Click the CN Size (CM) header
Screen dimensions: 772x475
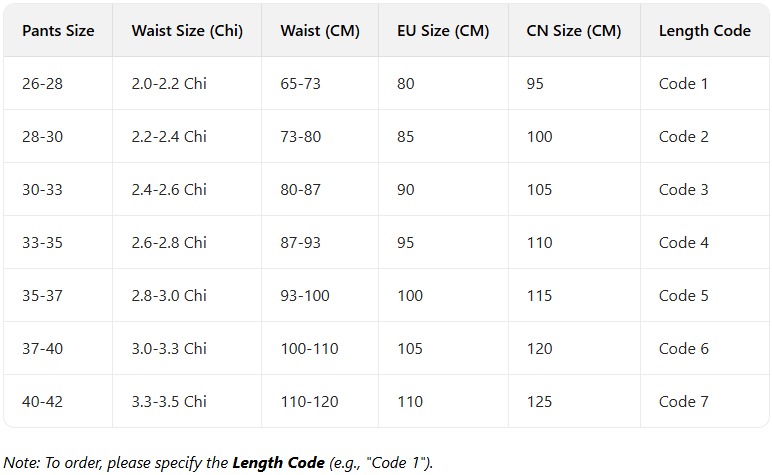[x=573, y=31]
